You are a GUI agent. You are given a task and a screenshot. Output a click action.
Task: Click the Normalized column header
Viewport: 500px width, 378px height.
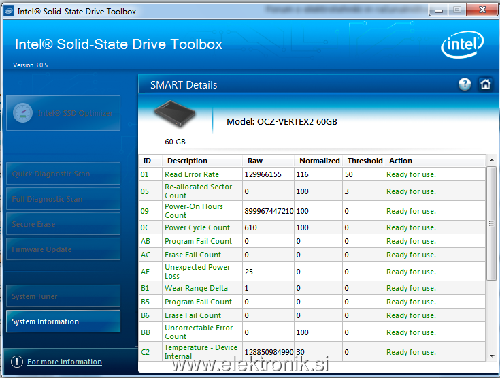[x=318, y=161]
